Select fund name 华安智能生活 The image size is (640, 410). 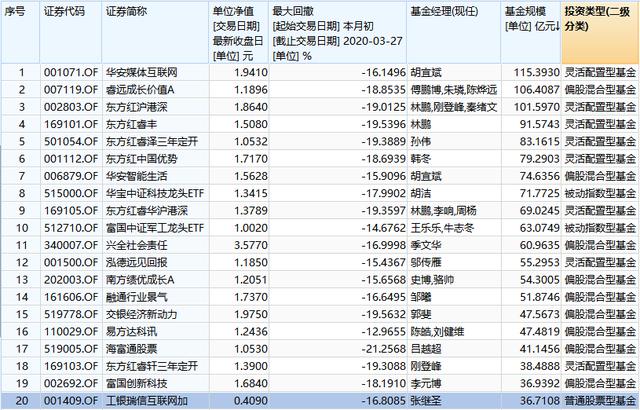click(136, 176)
